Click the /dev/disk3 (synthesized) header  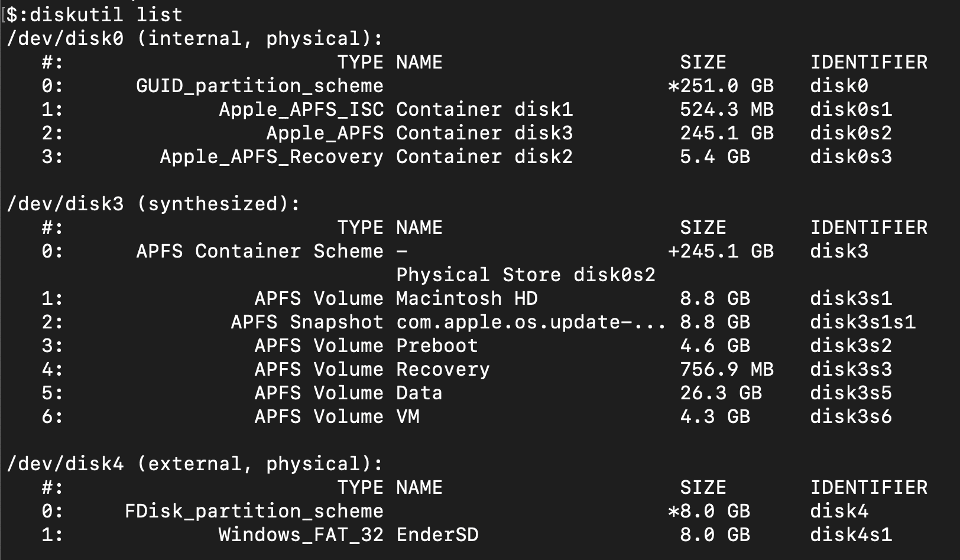(153, 204)
